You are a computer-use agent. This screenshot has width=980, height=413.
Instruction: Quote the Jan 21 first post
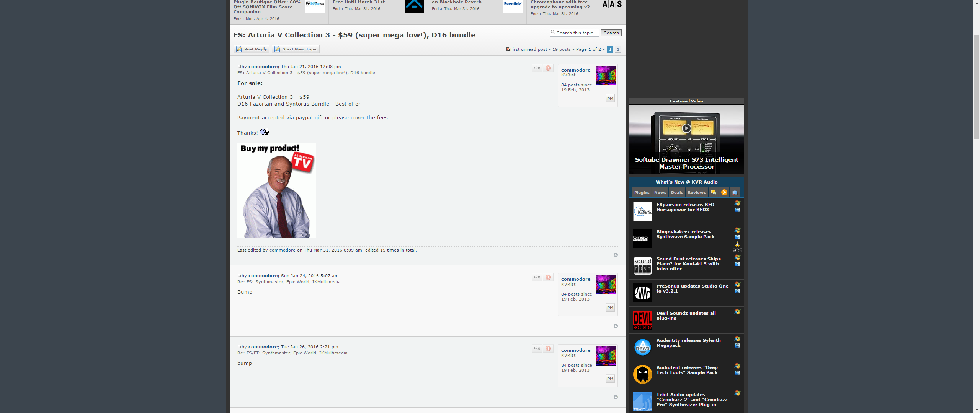pyautogui.click(x=537, y=68)
